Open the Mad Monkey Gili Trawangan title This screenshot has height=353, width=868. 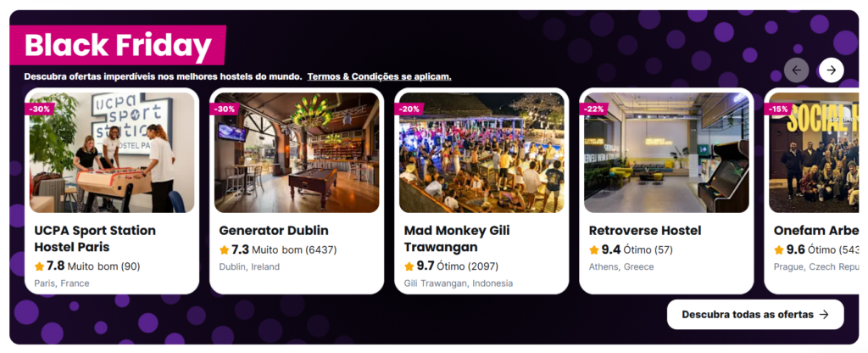click(x=458, y=238)
